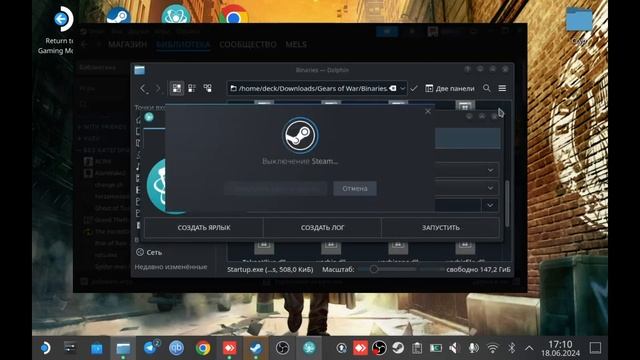Open Dolphin hamburger menu
Viewport: 640px width, 360px height.
click(502, 88)
